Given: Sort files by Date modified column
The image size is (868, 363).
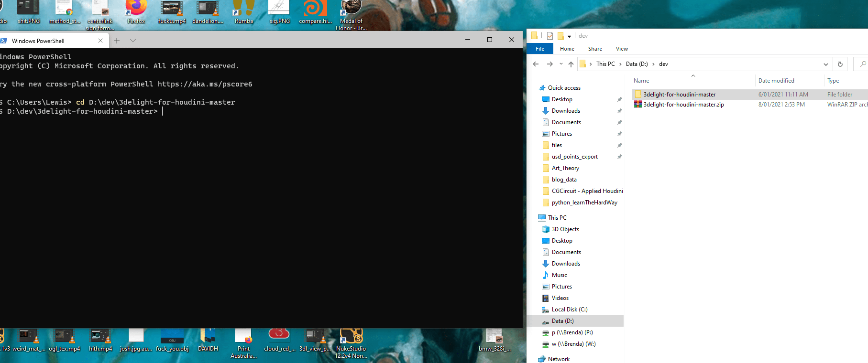Looking at the screenshot, I should pos(776,81).
